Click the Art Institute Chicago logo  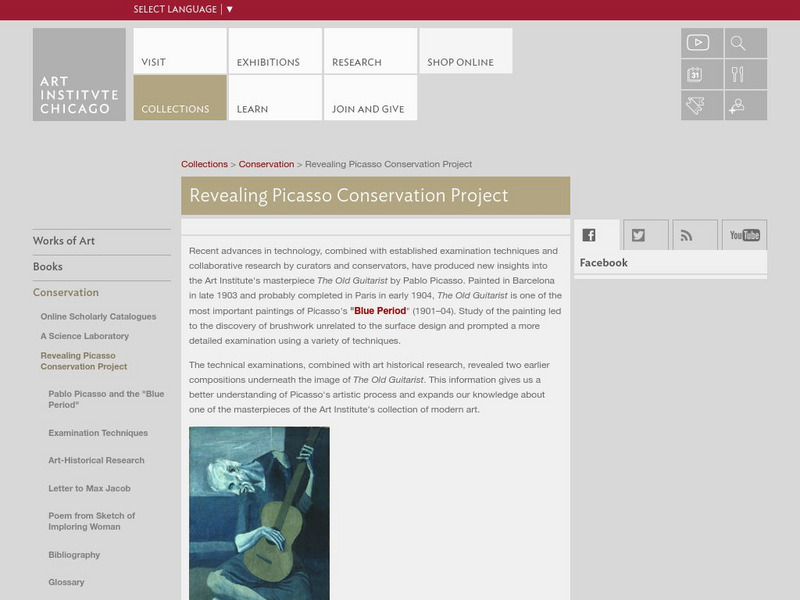[79, 74]
